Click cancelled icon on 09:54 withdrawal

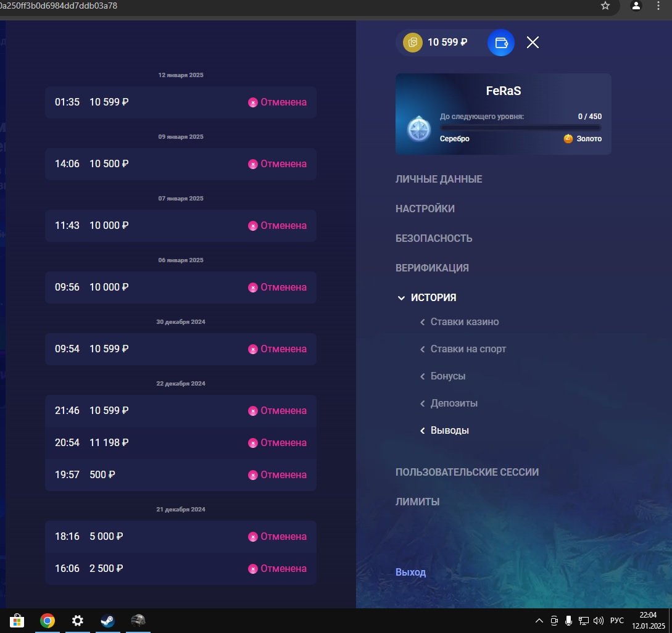click(253, 349)
